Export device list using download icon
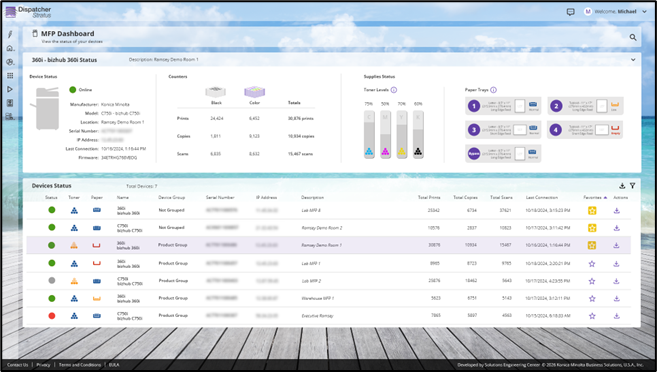 pos(622,186)
